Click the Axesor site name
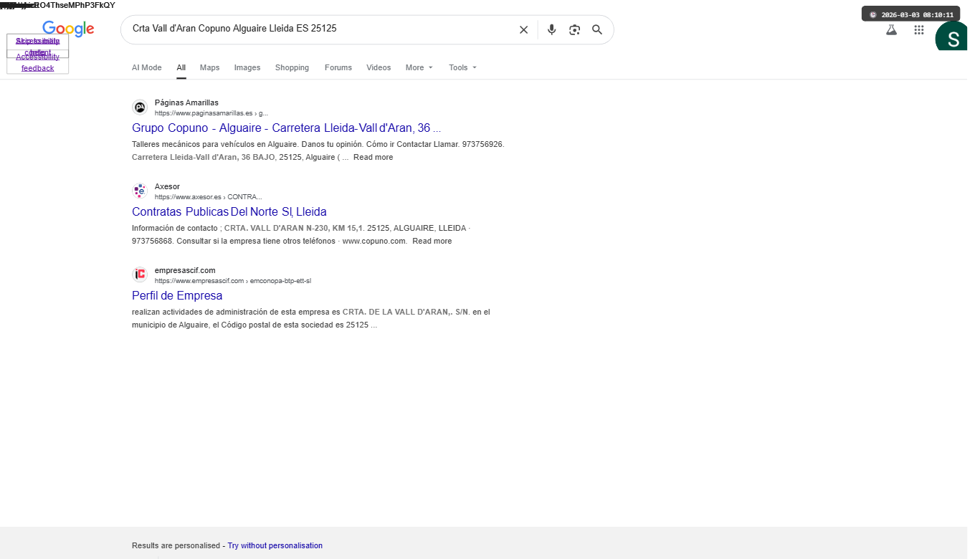Image resolution: width=980 pixels, height=559 pixels. 167,186
